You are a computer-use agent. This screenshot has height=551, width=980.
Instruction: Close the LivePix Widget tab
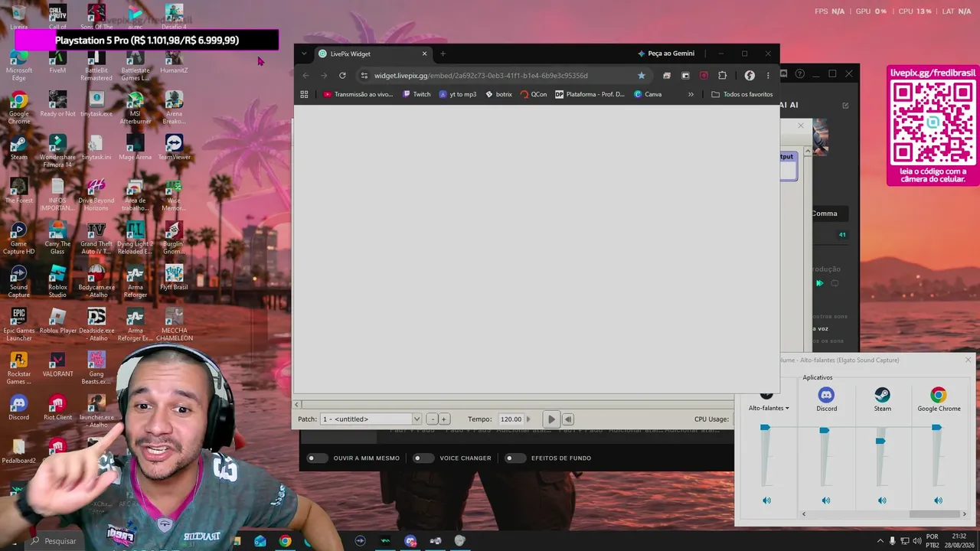tap(425, 54)
